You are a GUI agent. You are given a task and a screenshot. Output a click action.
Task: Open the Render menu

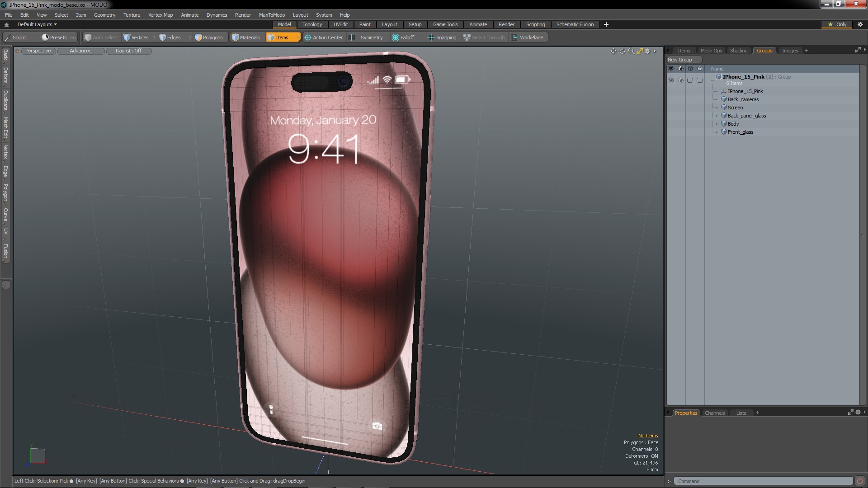[243, 15]
